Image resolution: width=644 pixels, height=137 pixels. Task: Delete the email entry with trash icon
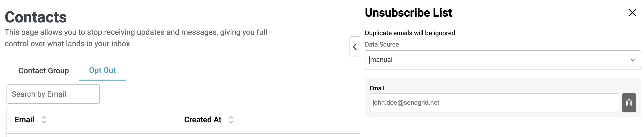pos(629,103)
